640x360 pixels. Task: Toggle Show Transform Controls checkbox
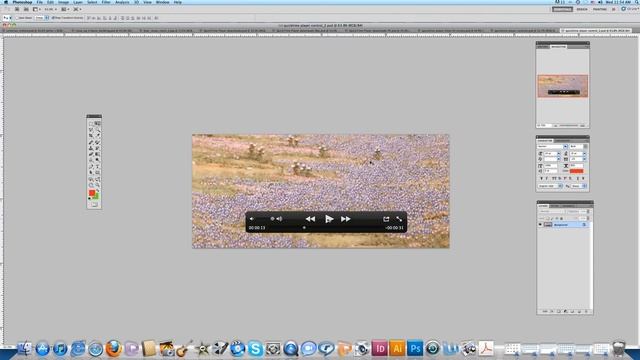click(x=53, y=18)
